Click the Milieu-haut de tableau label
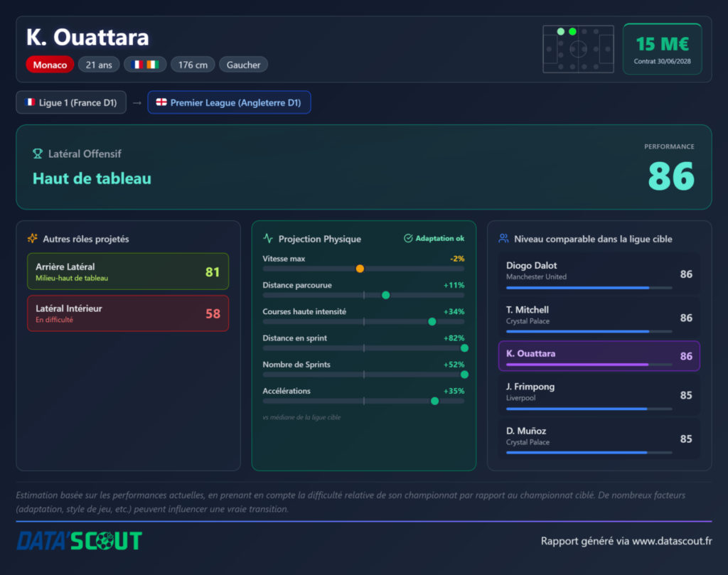The height and width of the screenshot is (575, 728). point(72,278)
